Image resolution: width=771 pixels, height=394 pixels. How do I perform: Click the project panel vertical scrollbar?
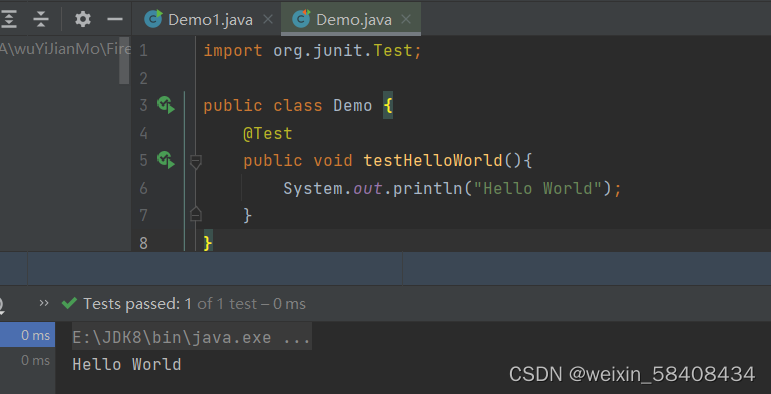tap(124, 61)
